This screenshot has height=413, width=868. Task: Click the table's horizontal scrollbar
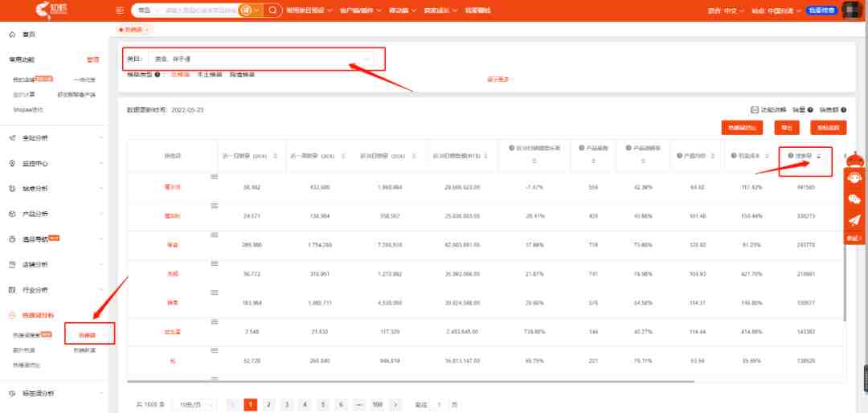(410, 382)
